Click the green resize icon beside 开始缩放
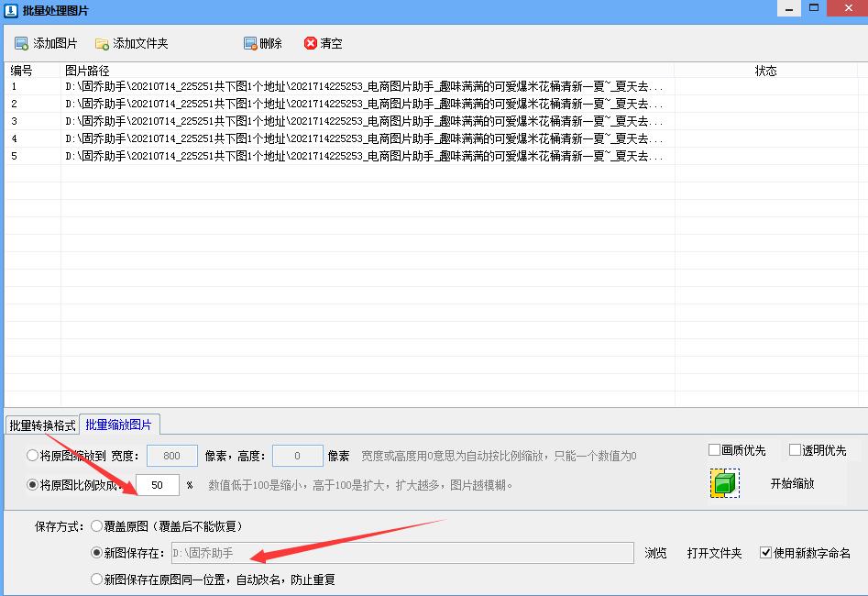The width and height of the screenshot is (868, 596). [x=724, y=484]
